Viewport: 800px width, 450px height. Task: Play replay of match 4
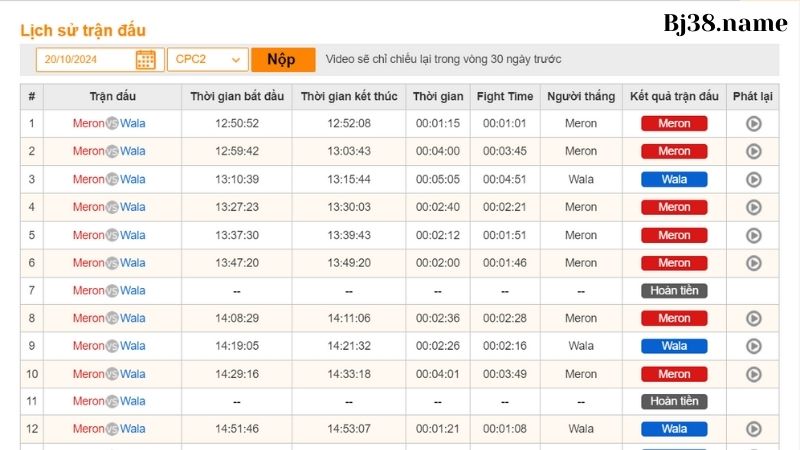[754, 208]
